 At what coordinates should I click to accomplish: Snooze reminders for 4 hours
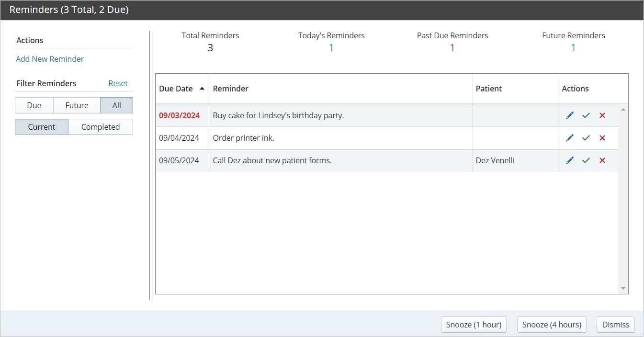[552, 325]
